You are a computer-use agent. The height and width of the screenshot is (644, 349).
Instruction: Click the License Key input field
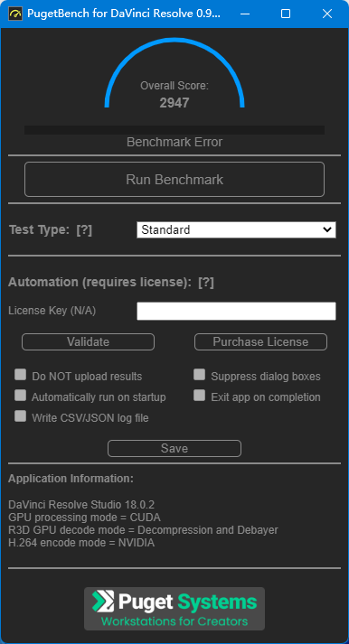point(236,311)
